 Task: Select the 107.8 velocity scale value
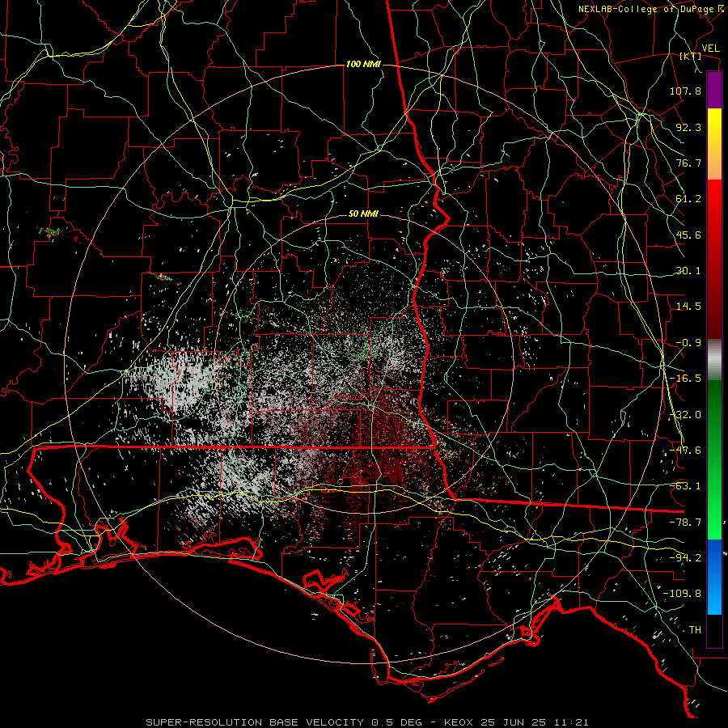tap(685, 91)
